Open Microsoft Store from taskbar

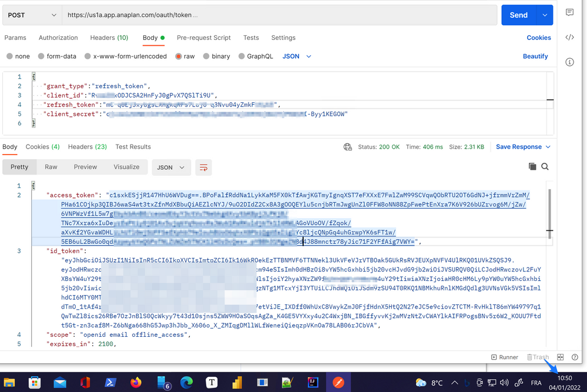pos(35,382)
